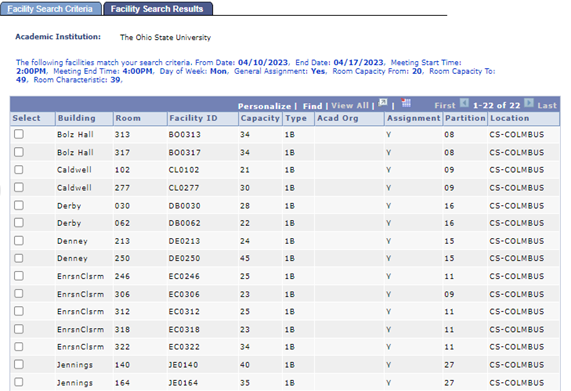The height and width of the screenshot is (391, 571).
Task: Open the Facility Search Criteria tab
Action: click(x=50, y=9)
